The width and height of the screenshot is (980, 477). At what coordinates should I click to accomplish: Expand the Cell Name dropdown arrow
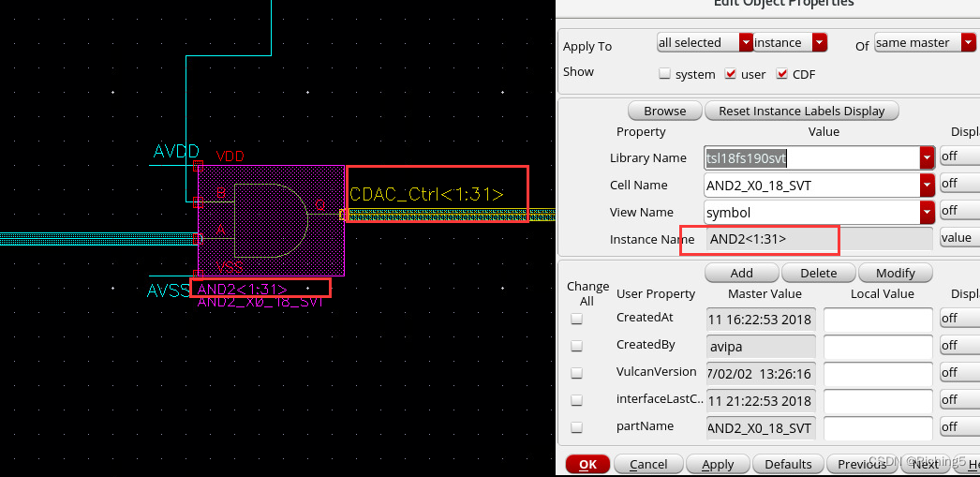tap(928, 186)
